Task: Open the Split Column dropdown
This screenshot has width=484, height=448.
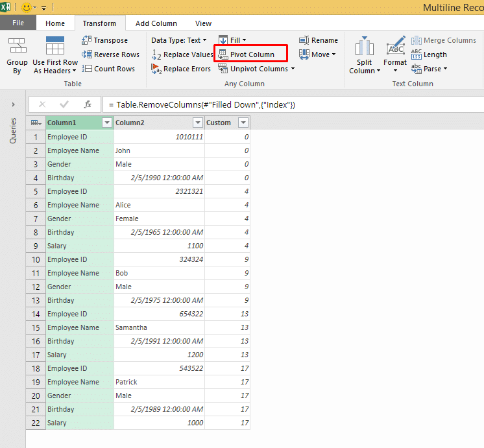Action: click(364, 55)
